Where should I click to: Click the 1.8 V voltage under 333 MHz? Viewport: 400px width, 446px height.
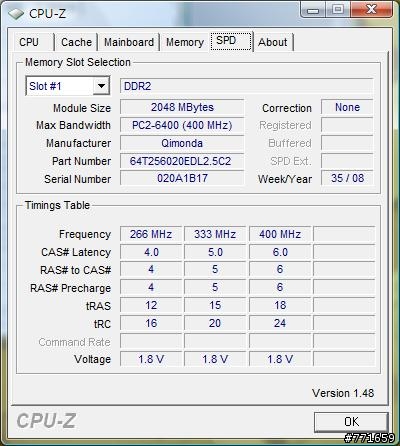coord(215,359)
